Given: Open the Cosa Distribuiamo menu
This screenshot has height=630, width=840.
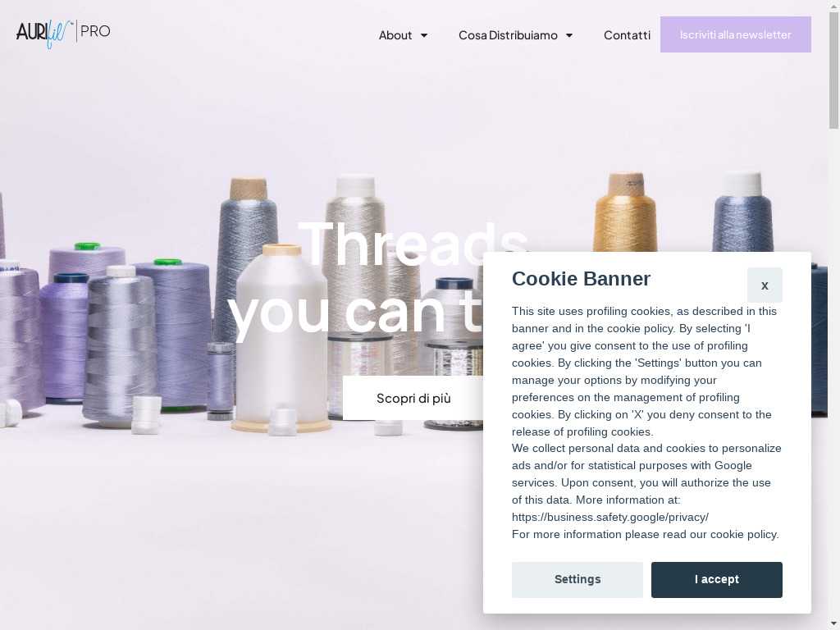Looking at the screenshot, I should tap(508, 35).
